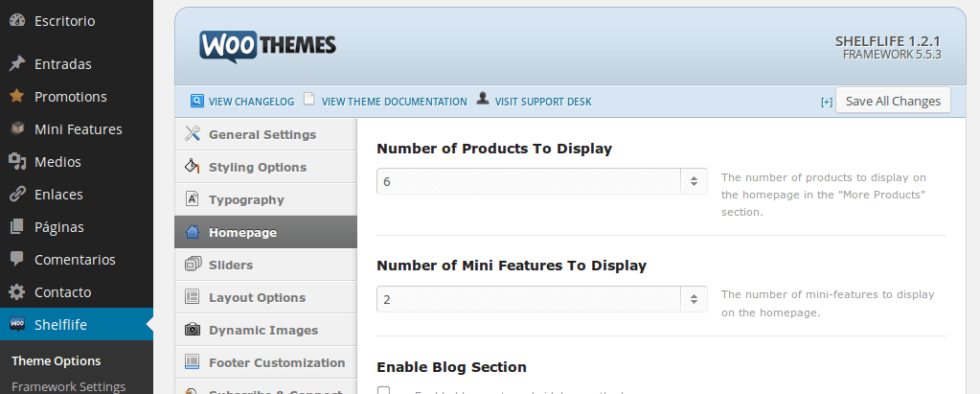This screenshot has height=394, width=980.
Task: Open the General Settings tab
Action: (265, 134)
